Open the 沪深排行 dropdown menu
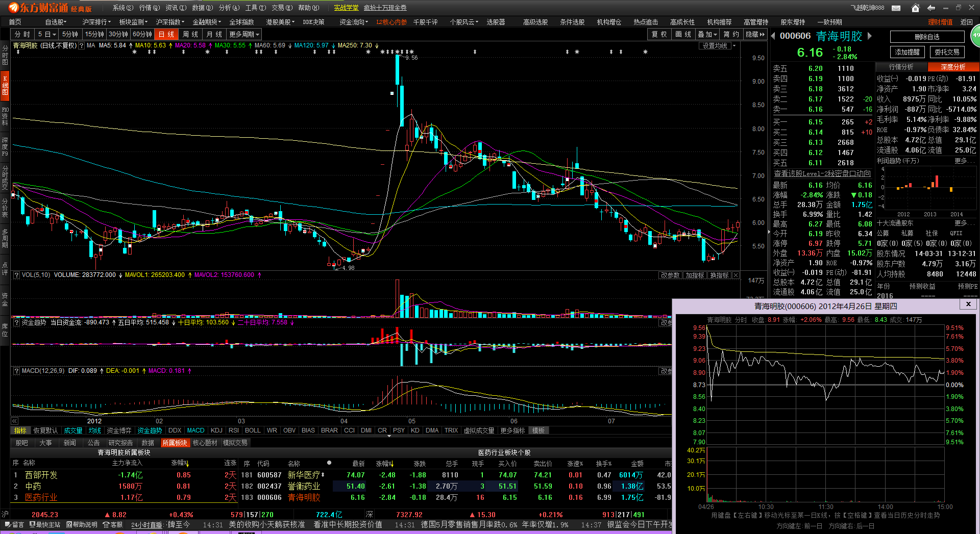980x534 pixels. pyautogui.click(x=97, y=22)
